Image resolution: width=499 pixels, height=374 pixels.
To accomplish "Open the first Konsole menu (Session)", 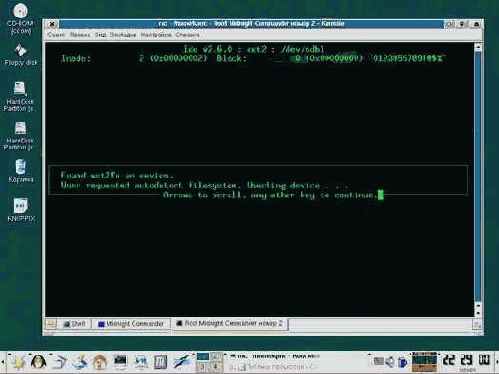I will (x=56, y=35).
